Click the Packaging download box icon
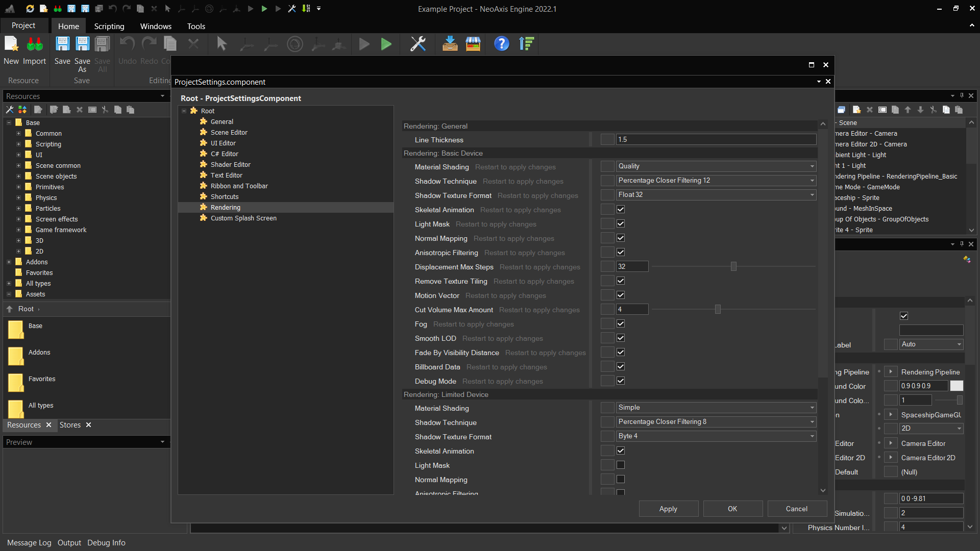 [450, 44]
